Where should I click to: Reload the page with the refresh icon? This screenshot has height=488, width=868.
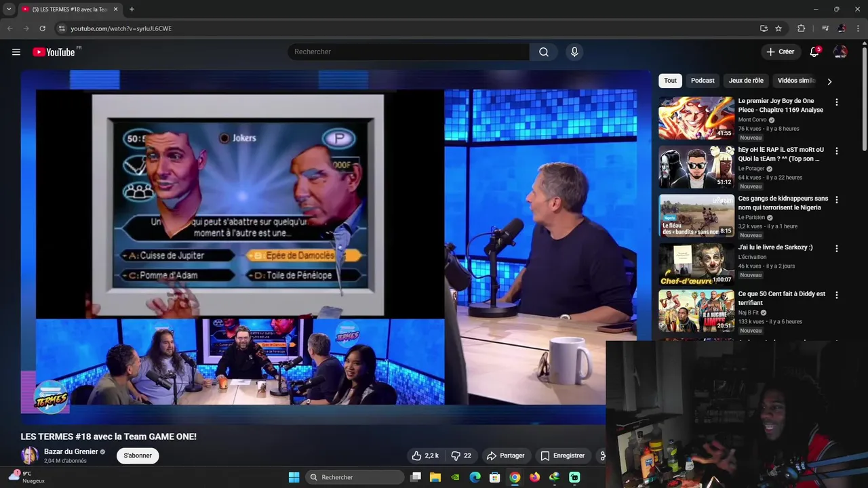(x=42, y=28)
